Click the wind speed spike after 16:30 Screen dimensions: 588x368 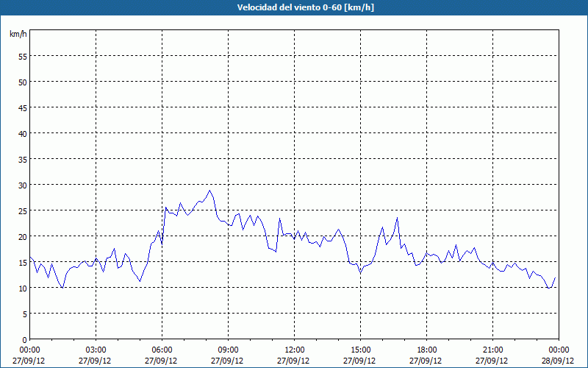[x=397, y=217]
